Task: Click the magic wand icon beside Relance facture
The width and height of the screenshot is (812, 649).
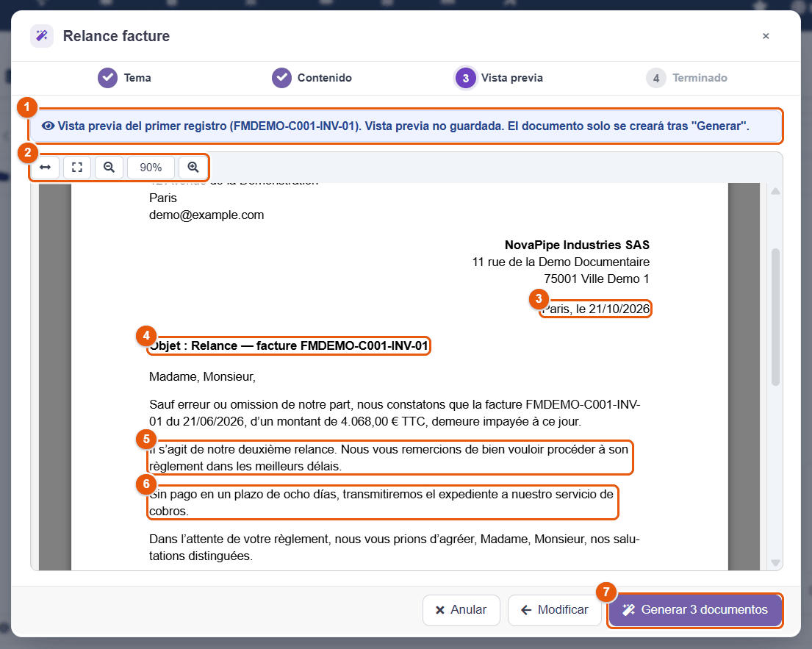Action: 42,36
